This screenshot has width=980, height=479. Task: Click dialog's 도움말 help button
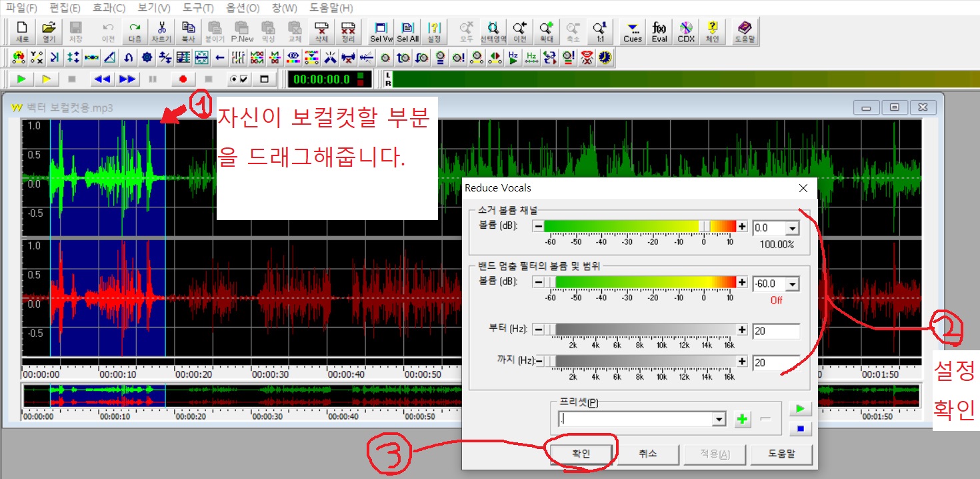click(781, 454)
